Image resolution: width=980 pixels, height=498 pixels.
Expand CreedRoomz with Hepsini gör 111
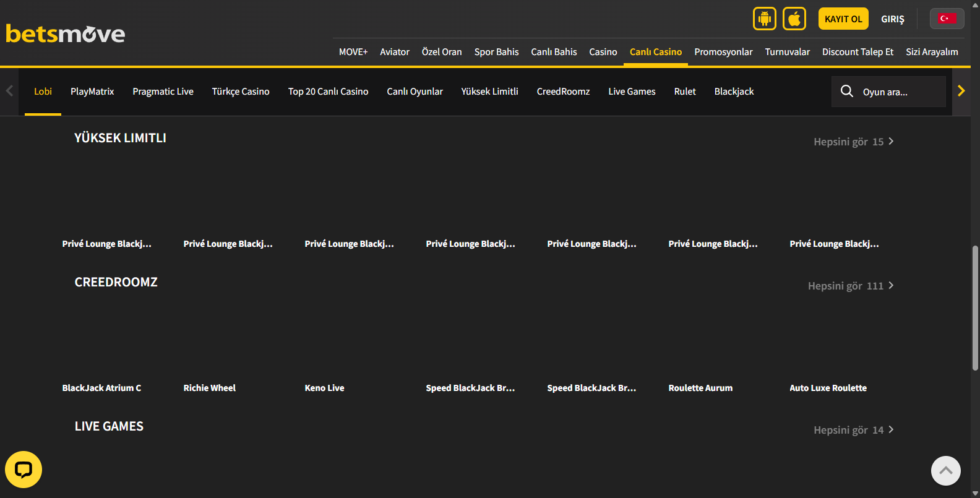click(850, 286)
